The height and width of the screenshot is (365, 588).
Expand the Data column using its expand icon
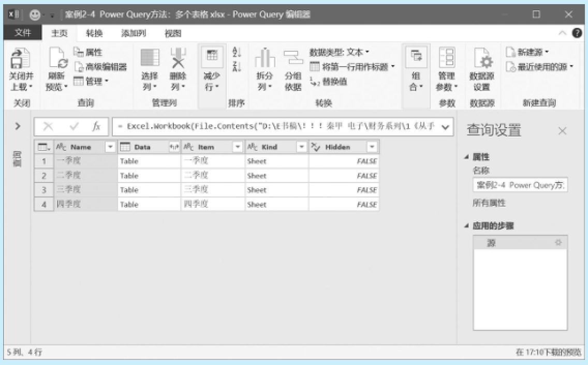coord(174,147)
